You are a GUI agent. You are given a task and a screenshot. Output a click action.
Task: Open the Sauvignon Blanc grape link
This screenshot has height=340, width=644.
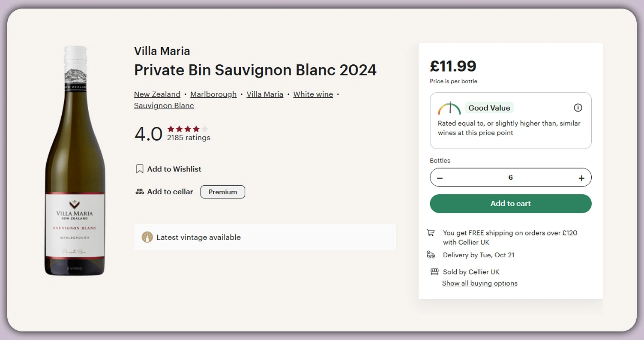tap(164, 105)
